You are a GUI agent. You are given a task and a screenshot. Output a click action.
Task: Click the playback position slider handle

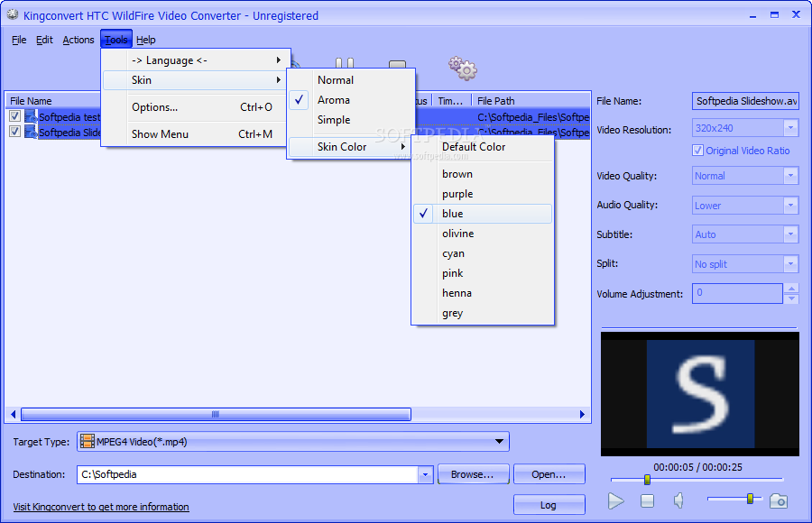point(647,480)
